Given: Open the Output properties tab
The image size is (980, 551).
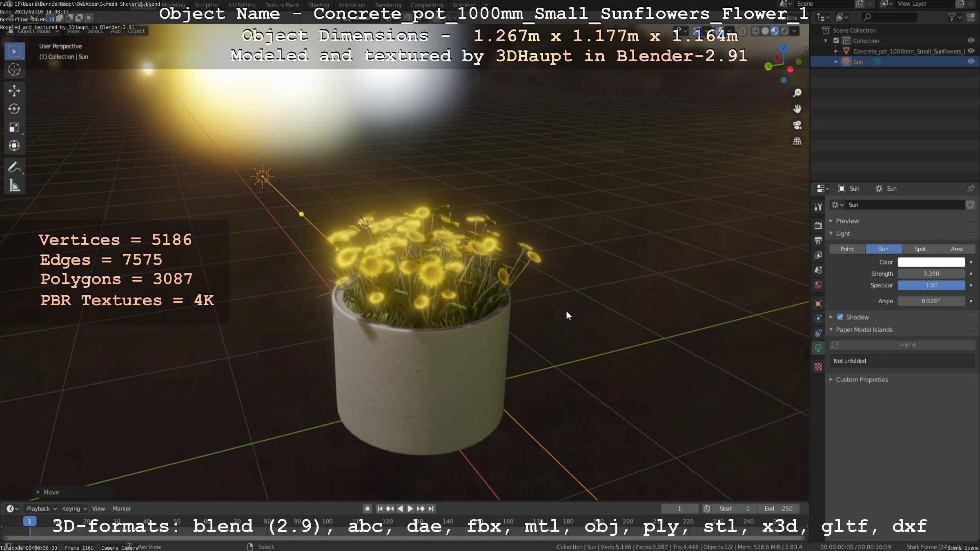Looking at the screenshot, I should (818, 240).
